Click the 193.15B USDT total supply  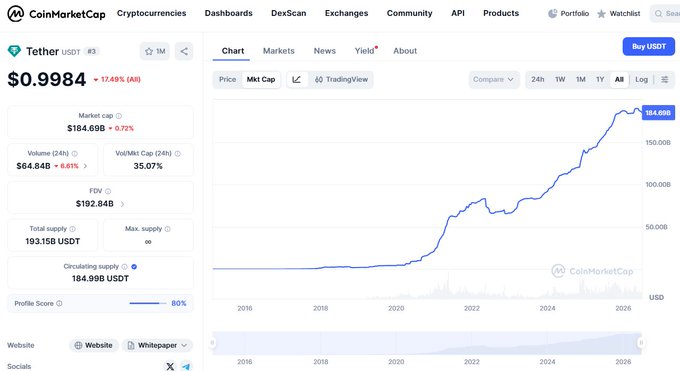pyautogui.click(x=52, y=241)
